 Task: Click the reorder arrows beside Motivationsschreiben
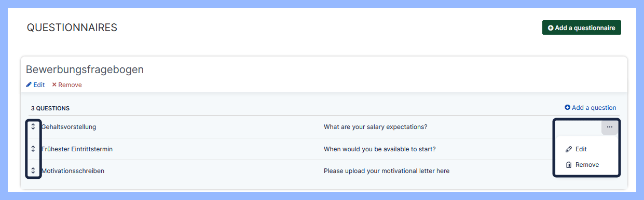tap(33, 170)
